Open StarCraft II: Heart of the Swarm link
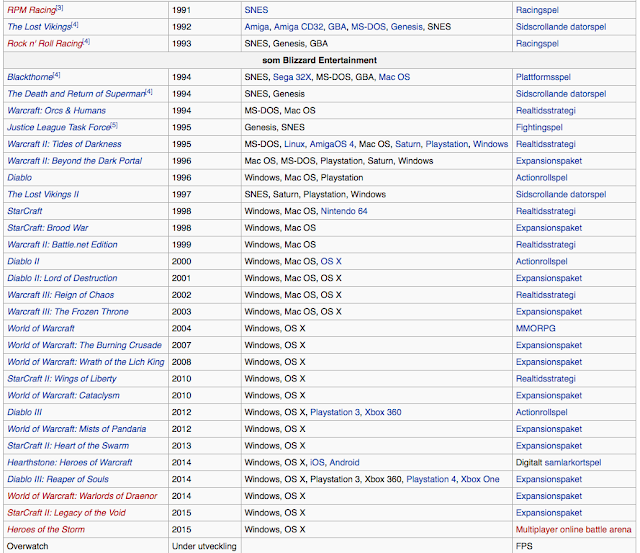 click(x=68, y=445)
